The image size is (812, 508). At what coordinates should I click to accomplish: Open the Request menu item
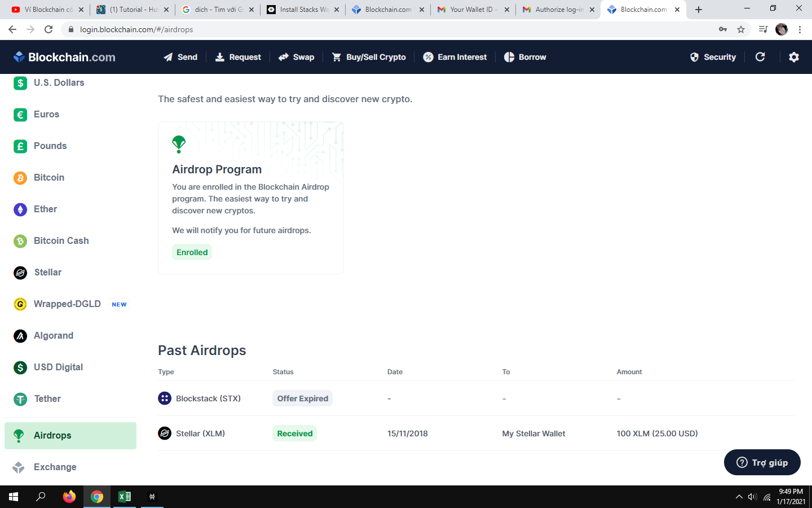238,57
